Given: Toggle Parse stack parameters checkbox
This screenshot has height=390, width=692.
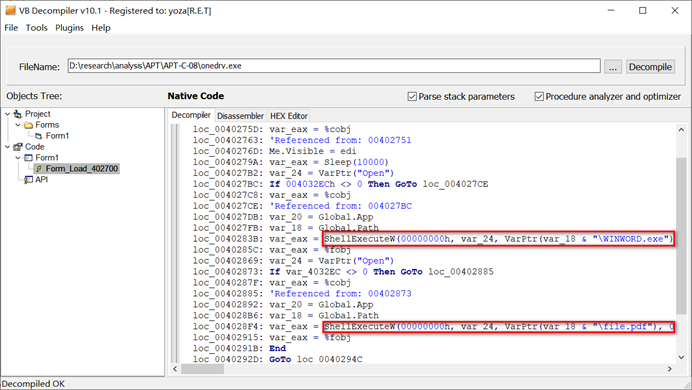Looking at the screenshot, I should pyautogui.click(x=412, y=97).
